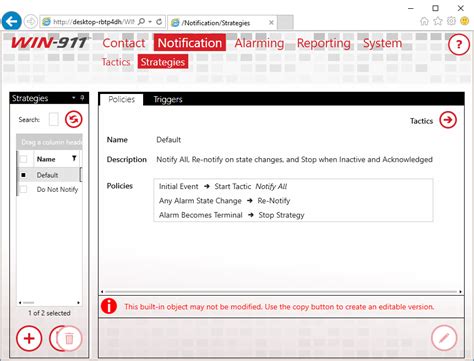Click the Notify All tactic name
474x361 pixels.
271,186
